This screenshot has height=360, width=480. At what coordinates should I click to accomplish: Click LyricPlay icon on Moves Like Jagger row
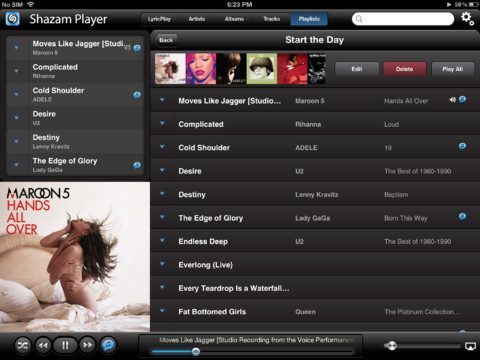pyautogui.click(x=462, y=99)
